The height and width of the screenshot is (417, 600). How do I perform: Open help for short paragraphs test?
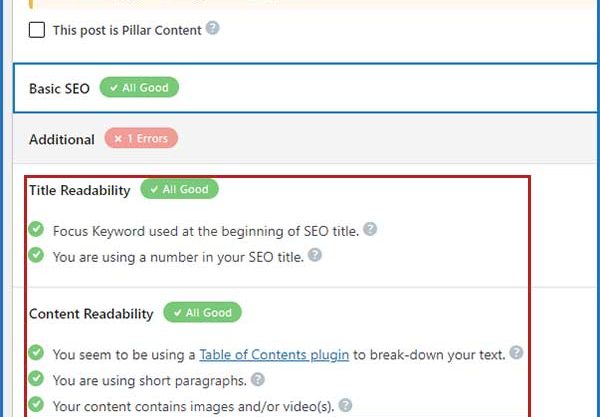[258, 380]
